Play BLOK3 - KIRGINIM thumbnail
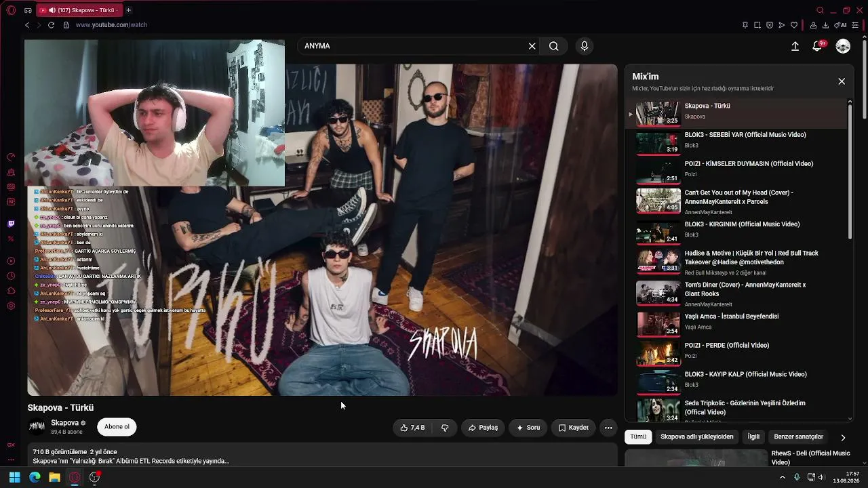The height and width of the screenshot is (488, 868). click(658, 232)
